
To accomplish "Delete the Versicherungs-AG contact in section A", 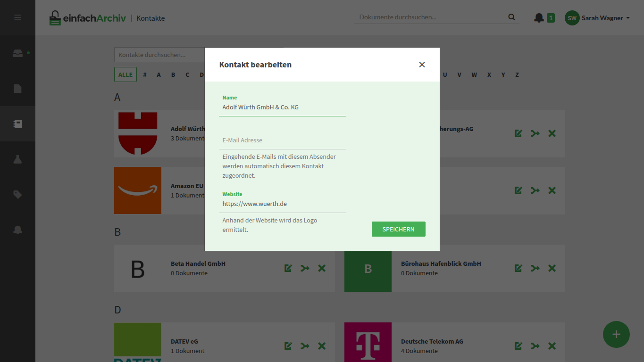I will tap(552, 133).
